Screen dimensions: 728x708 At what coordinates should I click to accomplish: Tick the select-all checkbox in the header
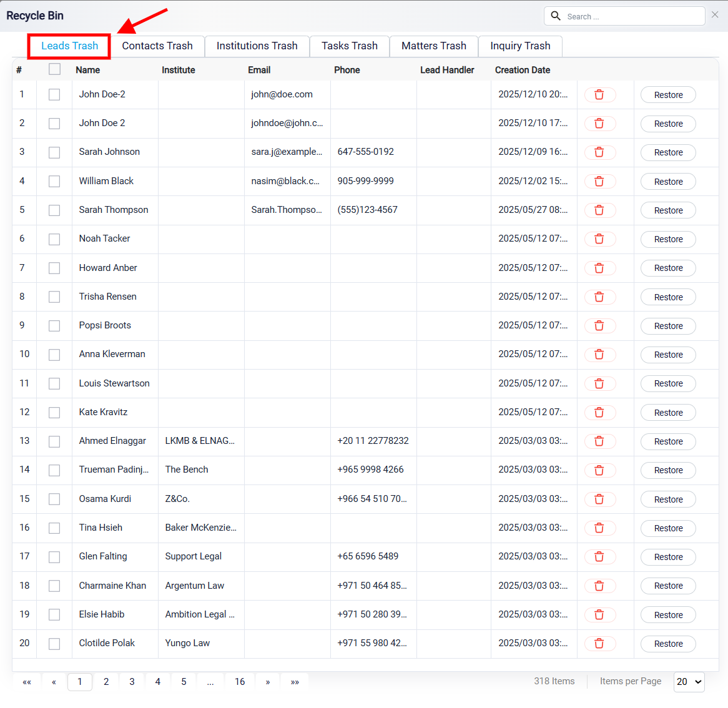54,69
